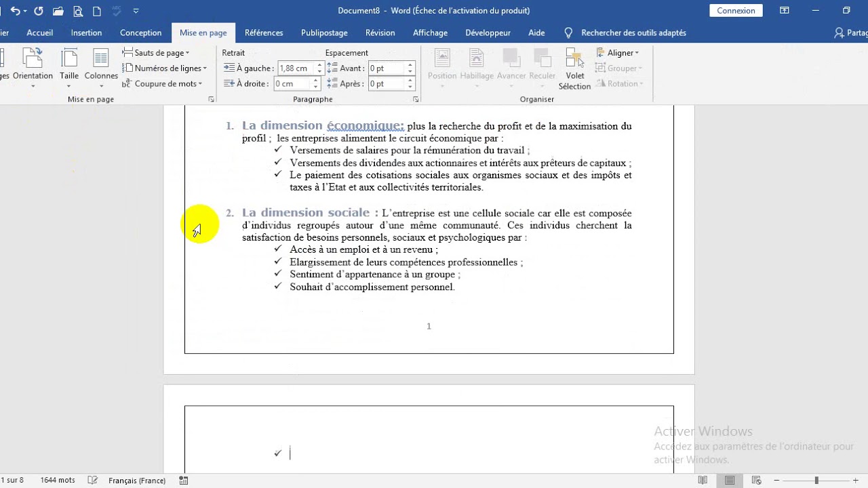The height and width of the screenshot is (488, 868).
Task: Click the Partager share button
Action: click(850, 33)
